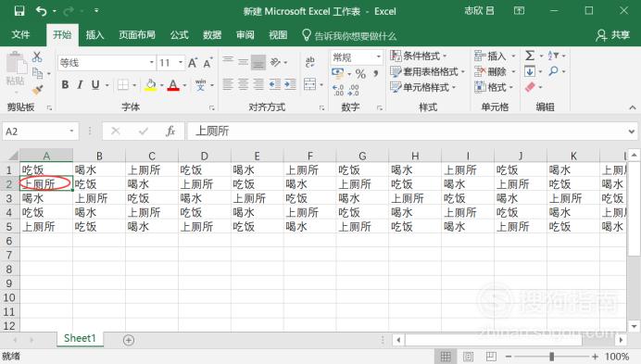Toggle Bold formatting

pyautogui.click(x=65, y=84)
